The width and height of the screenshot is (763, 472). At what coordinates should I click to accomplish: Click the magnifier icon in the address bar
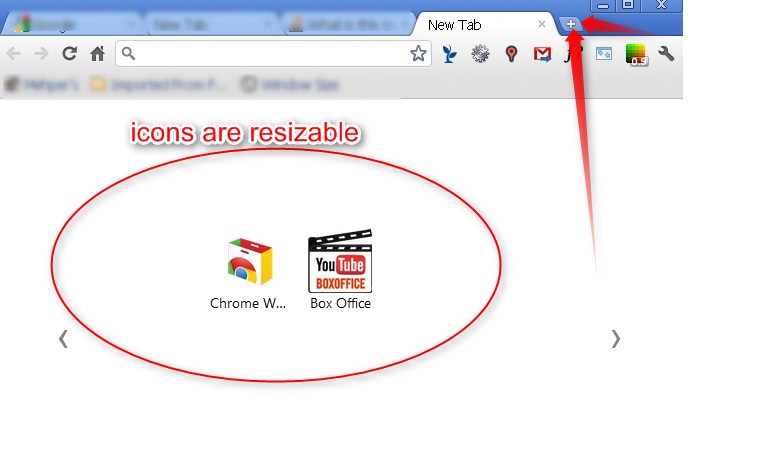(x=128, y=53)
